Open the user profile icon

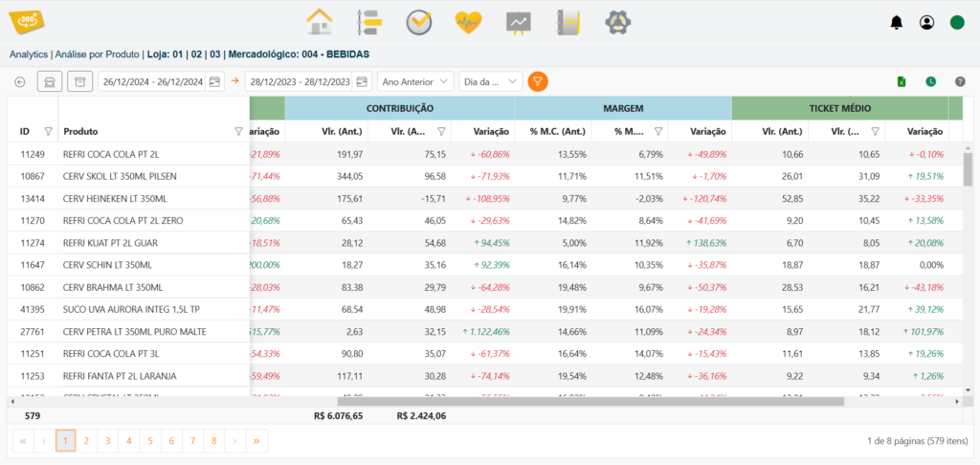pyautogui.click(x=926, y=23)
